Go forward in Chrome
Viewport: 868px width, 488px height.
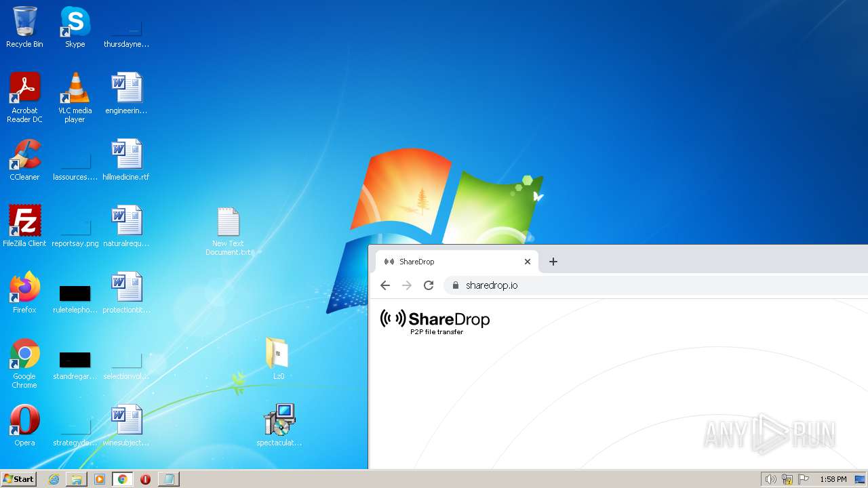coord(407,285)
